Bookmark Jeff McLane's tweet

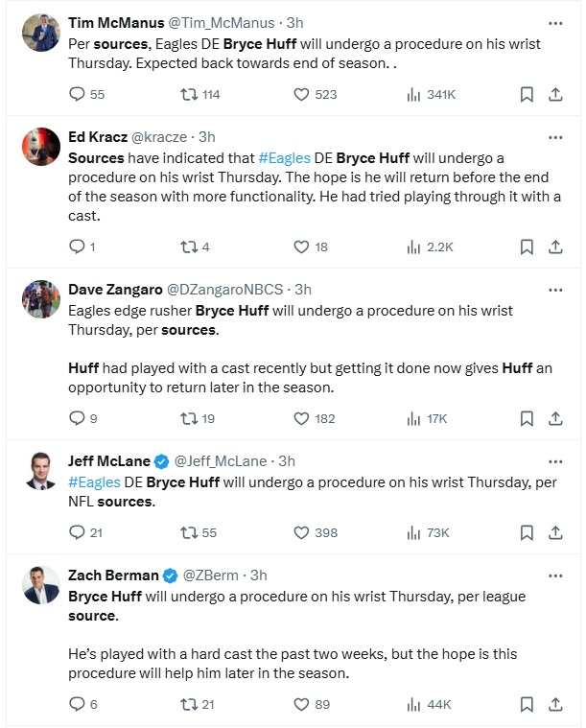pos(526,532)
